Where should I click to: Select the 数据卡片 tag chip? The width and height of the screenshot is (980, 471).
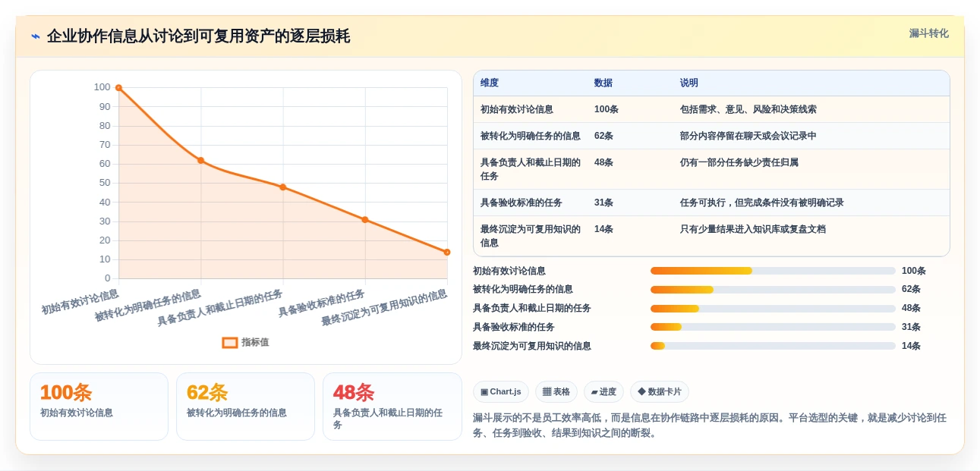coord(660,392)
